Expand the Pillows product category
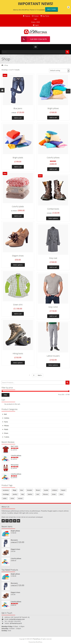Screen dimensions: 71x644 click(6, 426)
